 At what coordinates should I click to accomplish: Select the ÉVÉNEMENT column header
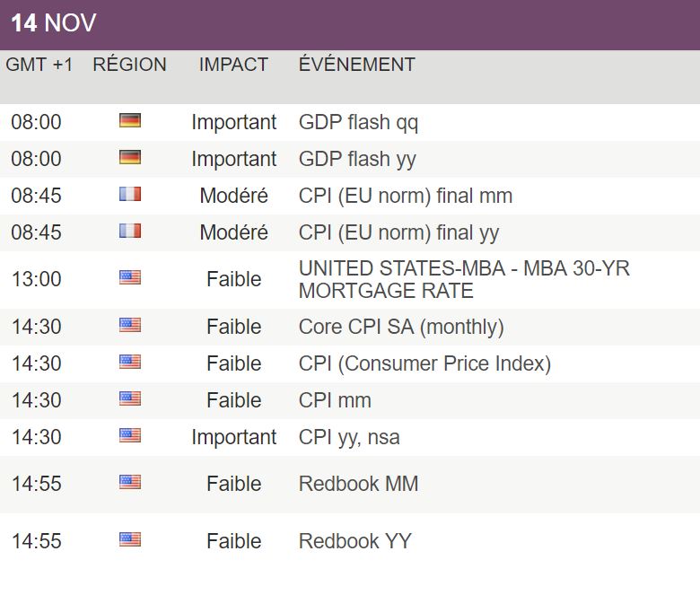(356, 65)
